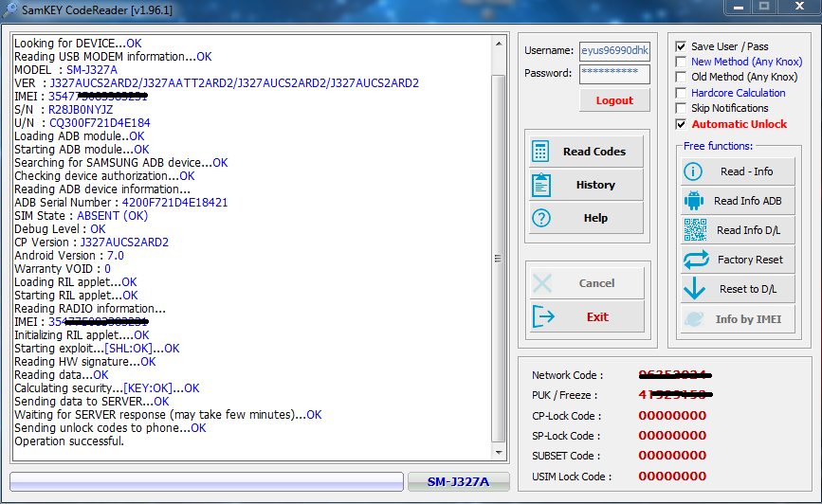Click the log scrollbar up arrow
This screenshot has width=822, height=504.
(x=499, y=44)
